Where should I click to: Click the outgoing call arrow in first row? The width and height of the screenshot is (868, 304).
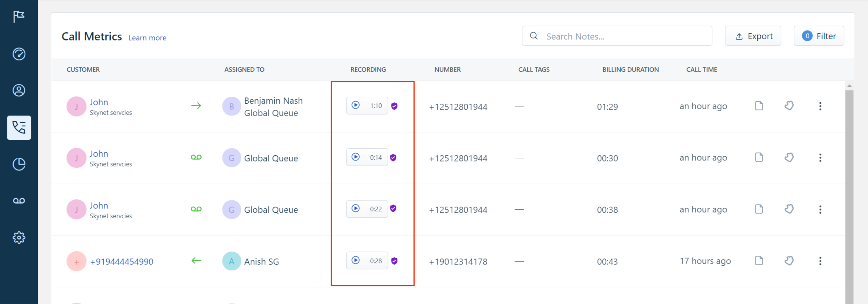(196, 106)
